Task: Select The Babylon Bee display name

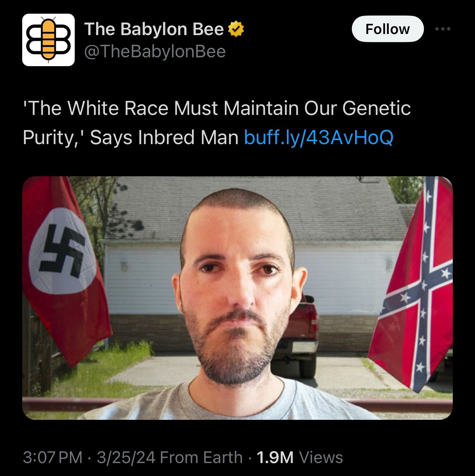Action: click(x=154, y=29)
